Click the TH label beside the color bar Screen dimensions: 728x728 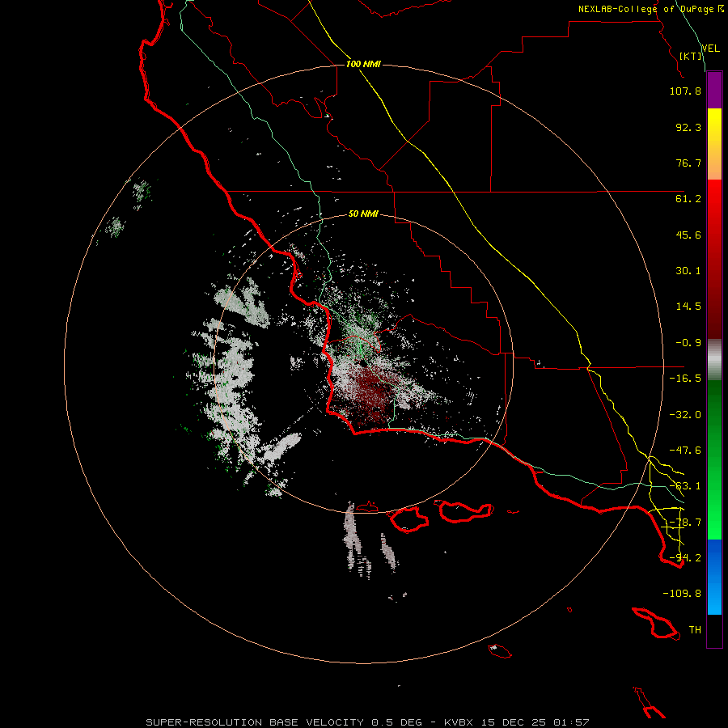pos(695,630)
